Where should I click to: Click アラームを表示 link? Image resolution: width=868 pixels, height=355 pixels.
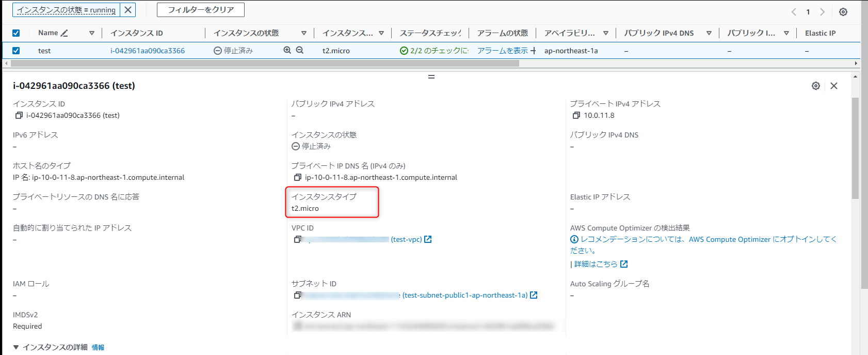click(503, 51)
